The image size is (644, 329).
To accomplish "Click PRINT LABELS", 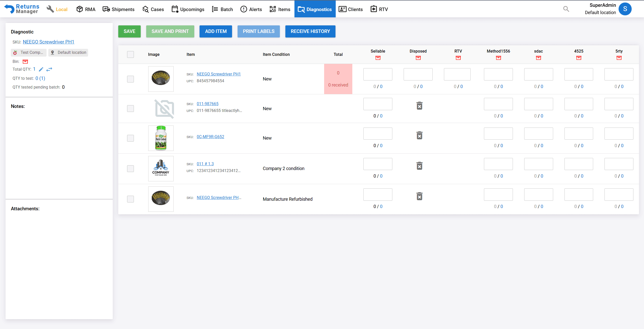I will pyautogui.click(x=258, y=31).
